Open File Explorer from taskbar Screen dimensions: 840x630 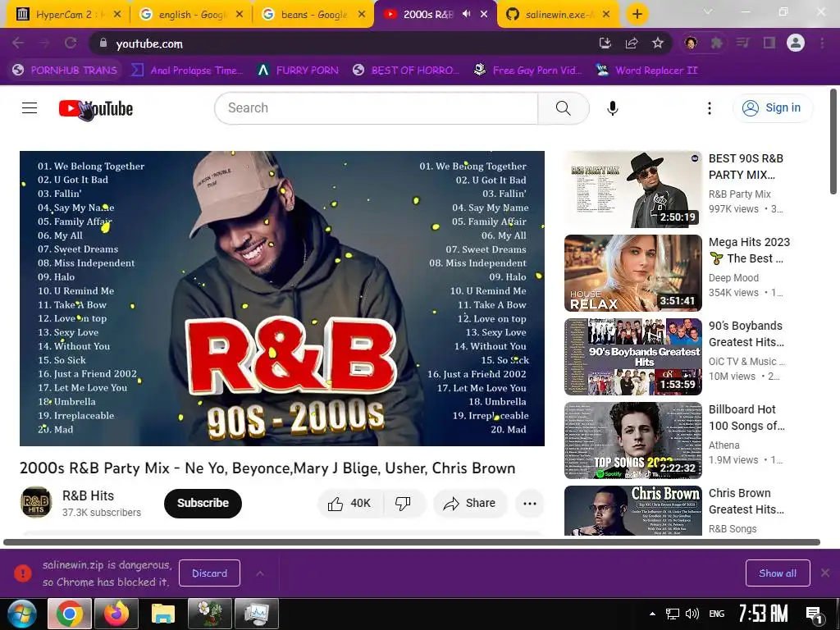pyautogui.click(x=163, y=614)
